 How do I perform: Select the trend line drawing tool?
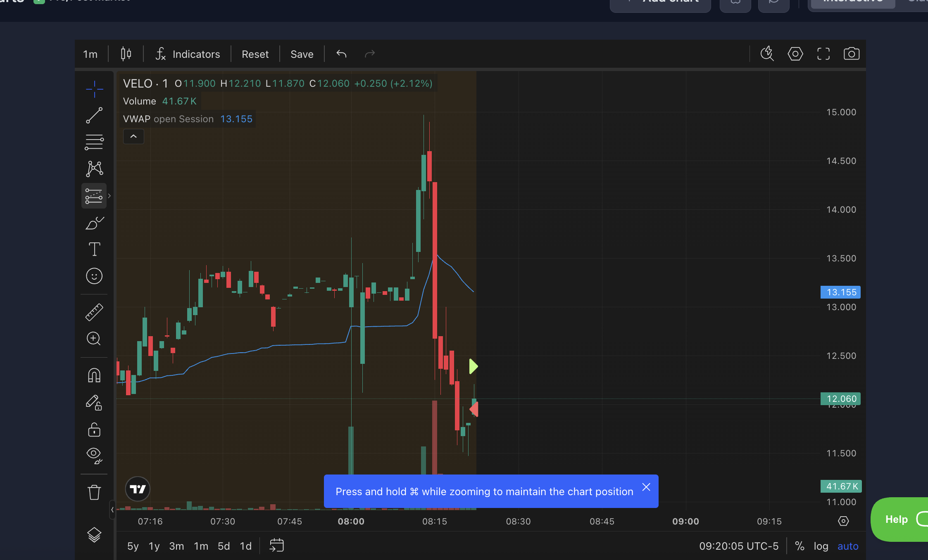coord(94,115)
